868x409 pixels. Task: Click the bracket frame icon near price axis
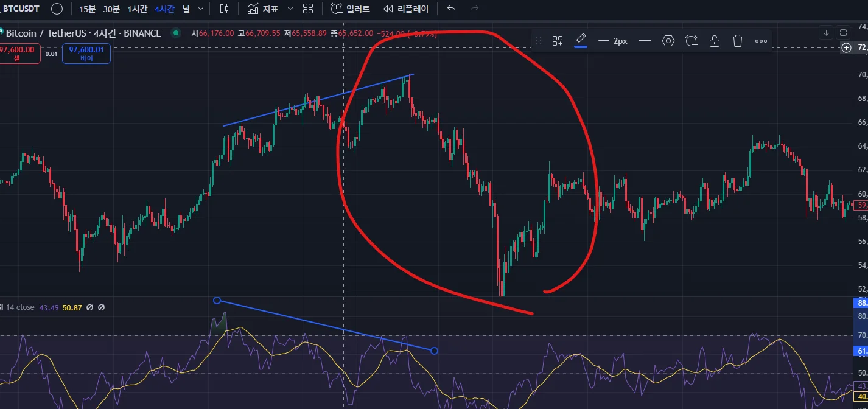(x=843, y=32)
